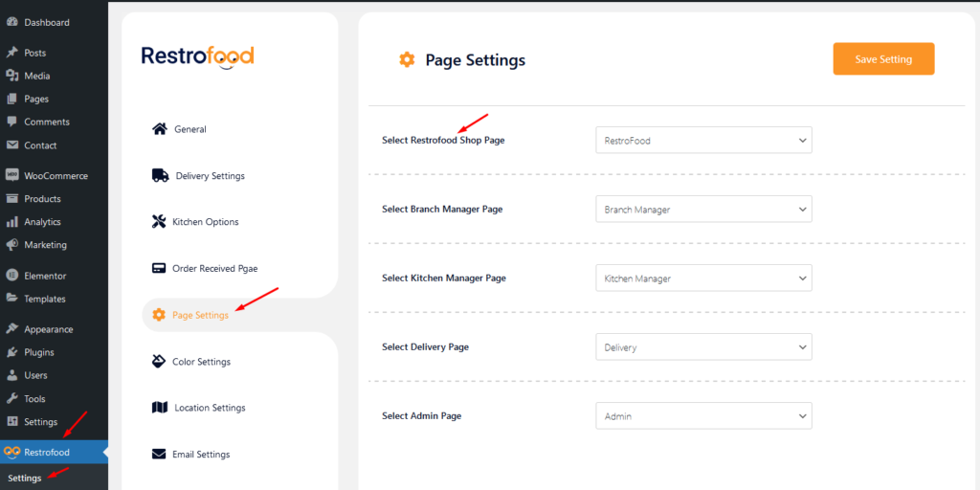This screenshot has width=980, height=490.
Task: Click the Select Delivery Page label
Action: coord(425,346)
